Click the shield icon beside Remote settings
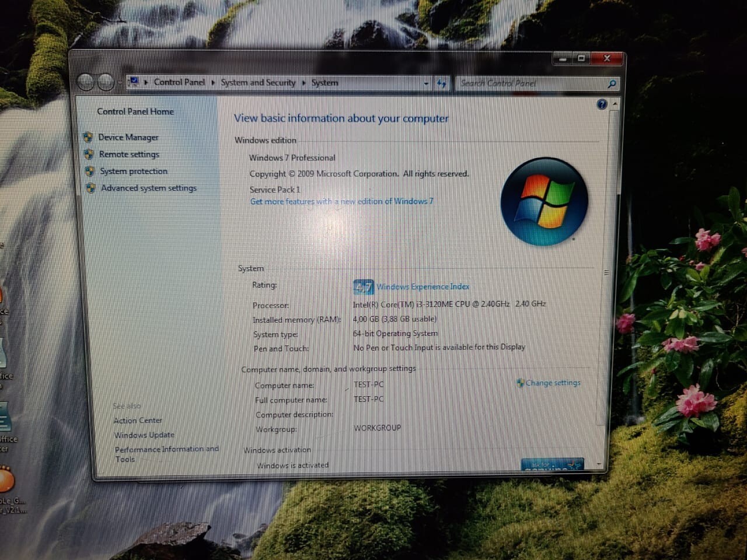 [89, 154]
